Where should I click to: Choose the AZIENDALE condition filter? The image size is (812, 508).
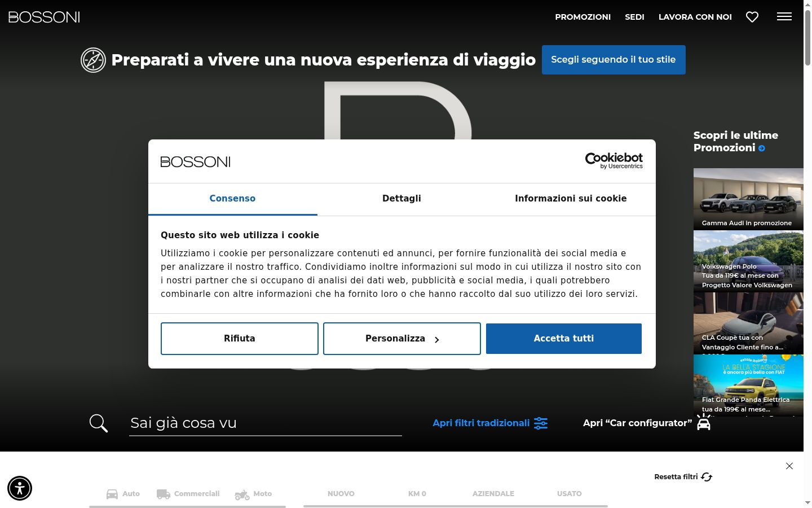493,494
